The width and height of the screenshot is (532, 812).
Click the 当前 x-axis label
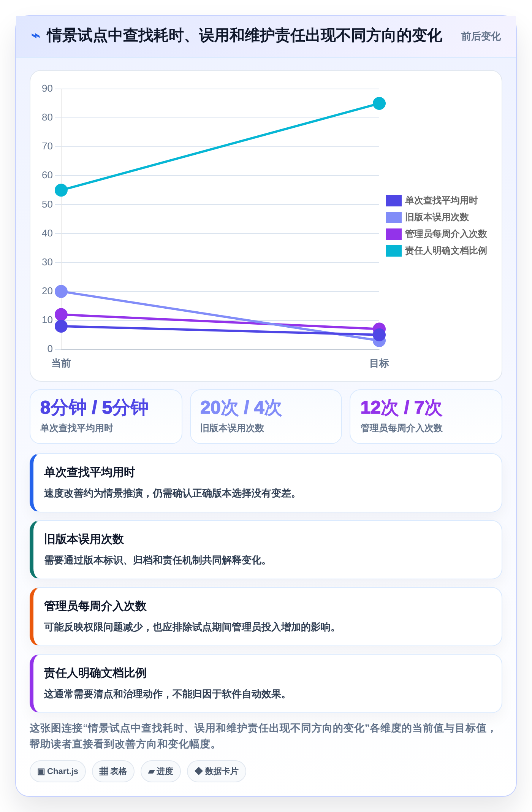coord(61,363)
